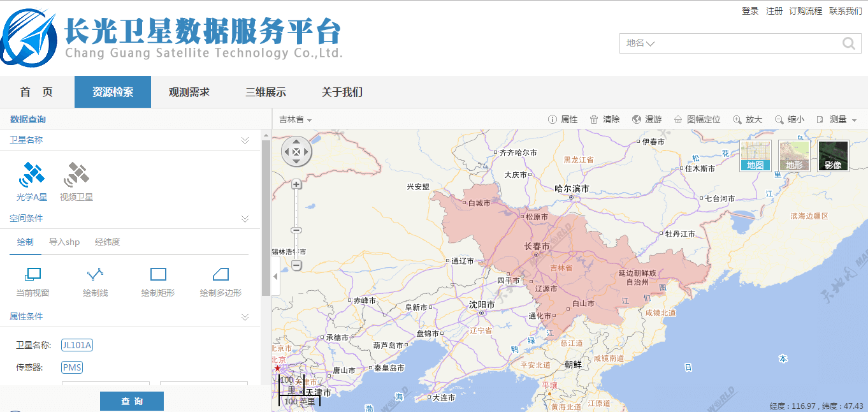The height and width of the screenshot is (412, 868).
Task: Click 齐齐哈尔市 label on the map
Action: point(518,153)
